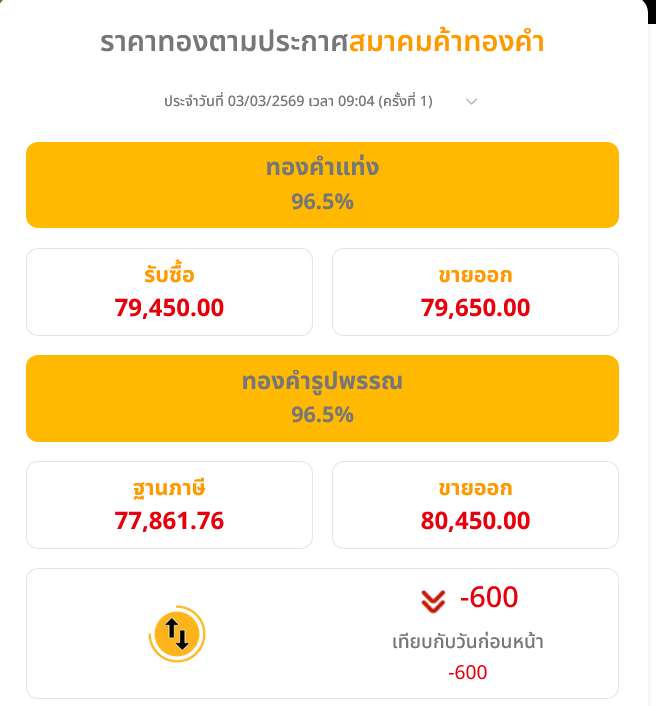Image resolution: width=656 pixels, height=706 pixels.
Task: Select the ทองคำรูปพรรณ banner heading
Action: click(322, 381)
